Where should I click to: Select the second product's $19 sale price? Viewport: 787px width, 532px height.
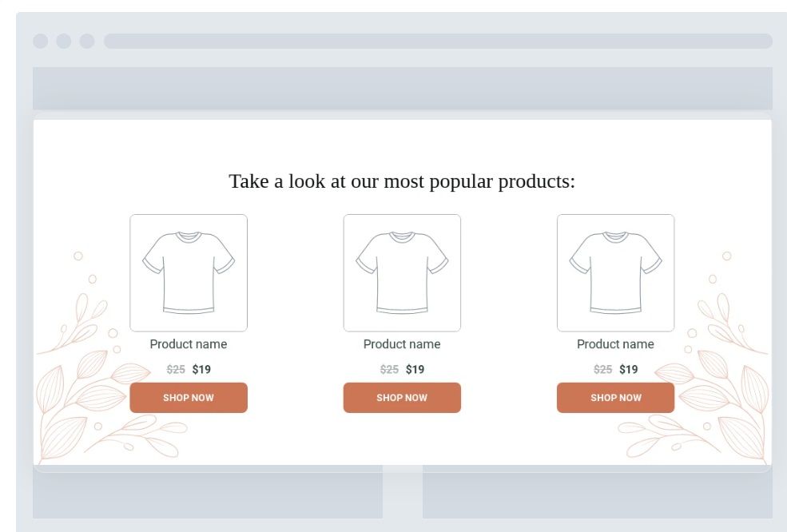pos(415,369)
